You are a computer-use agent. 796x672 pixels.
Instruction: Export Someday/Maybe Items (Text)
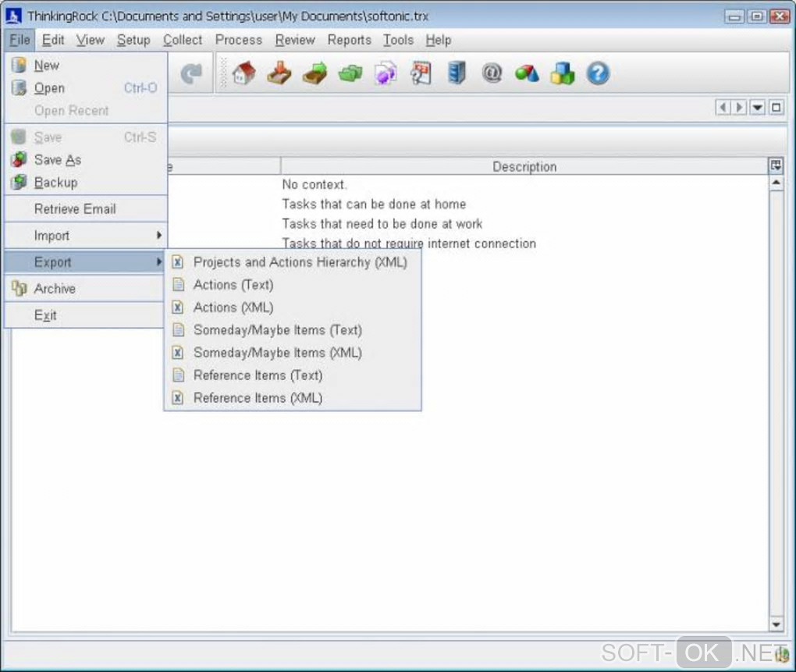click(x=293, y=330)
